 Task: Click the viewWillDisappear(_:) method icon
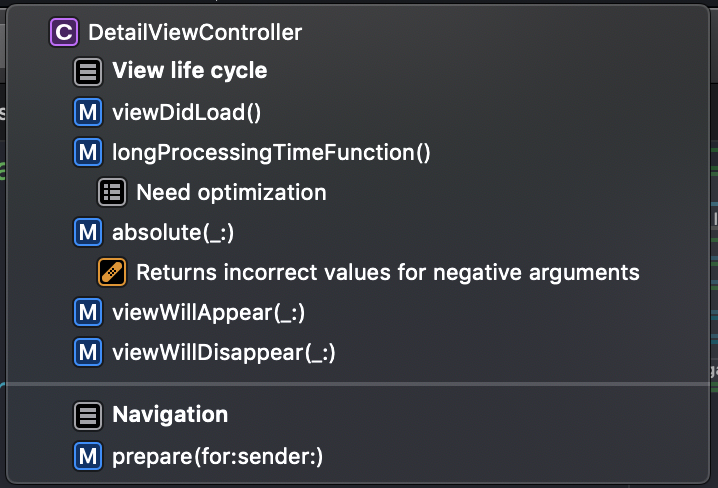pos(88,353)
